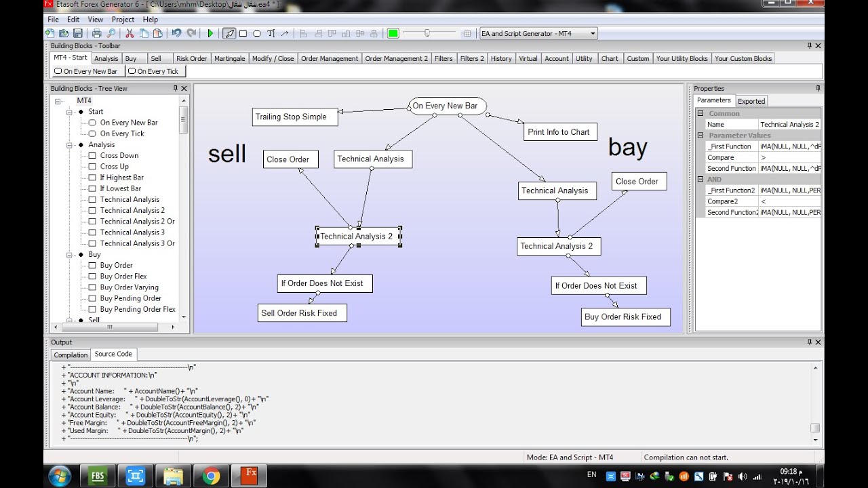The image size is (868, 488).
Task: Redo the last action
Action: 191,33
